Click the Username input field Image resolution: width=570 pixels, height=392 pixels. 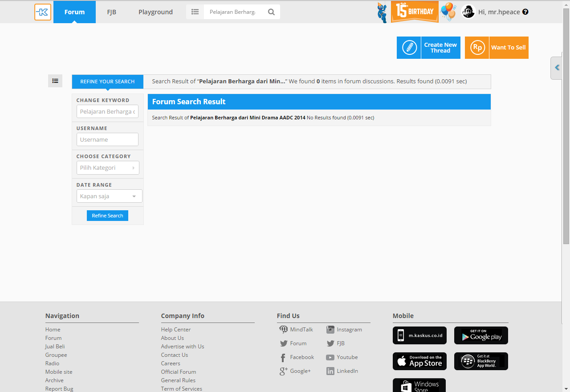[x=107, y=139]
